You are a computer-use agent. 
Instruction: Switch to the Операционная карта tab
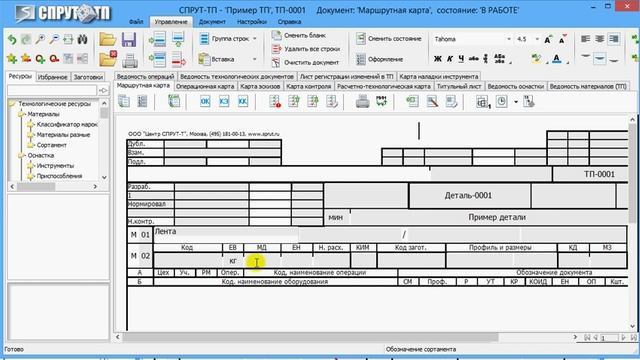click(205, 87)
